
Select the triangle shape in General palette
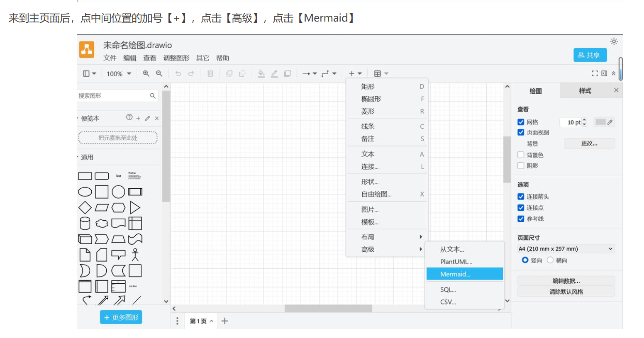click(135, 208)
